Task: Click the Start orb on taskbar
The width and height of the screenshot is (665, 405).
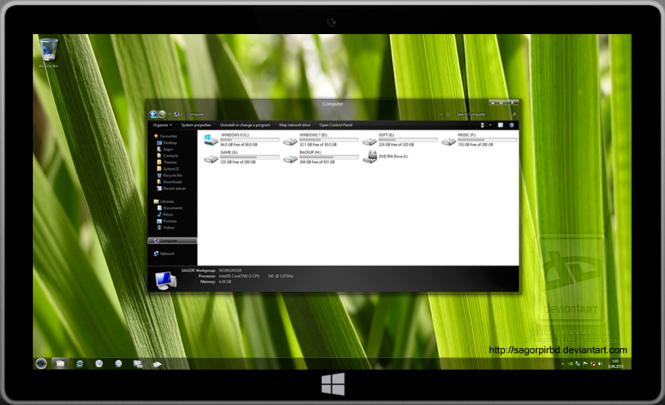Action: click(x=41, y=363)
